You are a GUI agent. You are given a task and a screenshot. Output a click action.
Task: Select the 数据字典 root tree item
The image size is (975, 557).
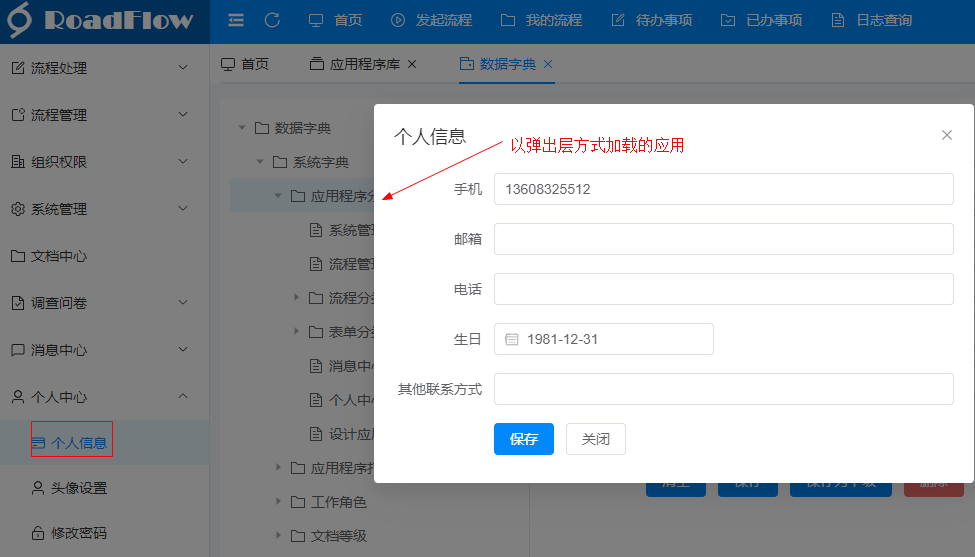click(x=302, y=128)
